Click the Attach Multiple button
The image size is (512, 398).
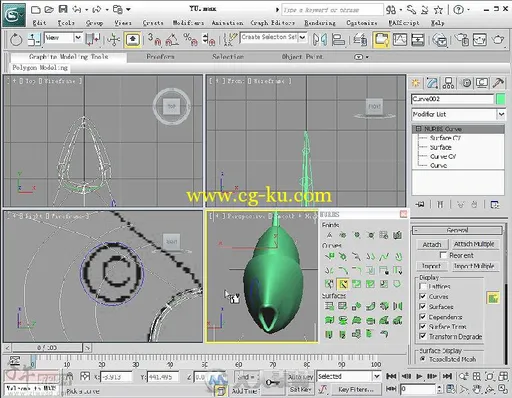(x=474, y=244)
